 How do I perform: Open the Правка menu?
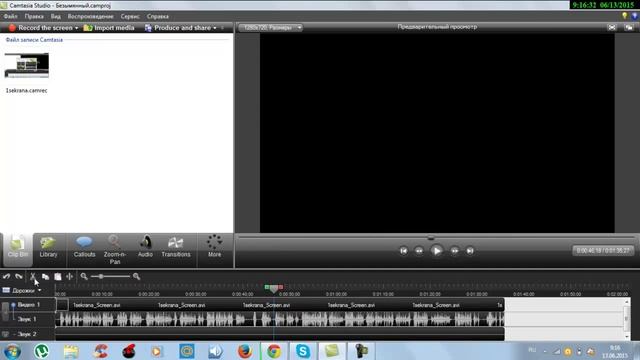tap(34, 16)
